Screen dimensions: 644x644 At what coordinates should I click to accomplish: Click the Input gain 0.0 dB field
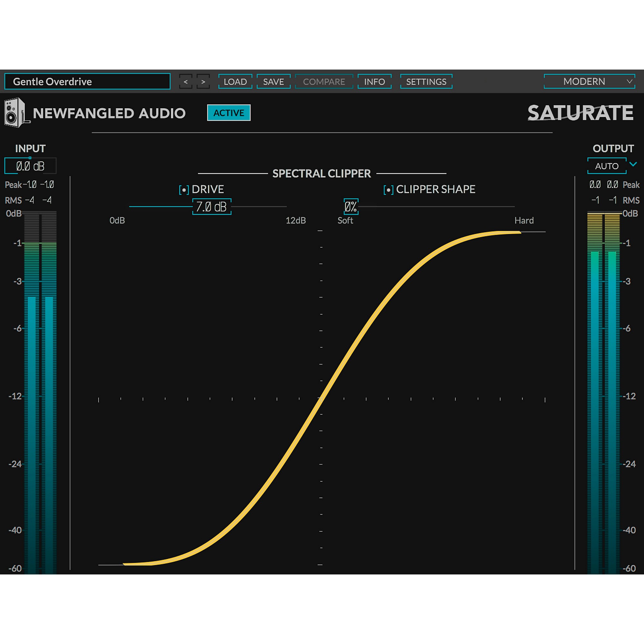point(30,166)
